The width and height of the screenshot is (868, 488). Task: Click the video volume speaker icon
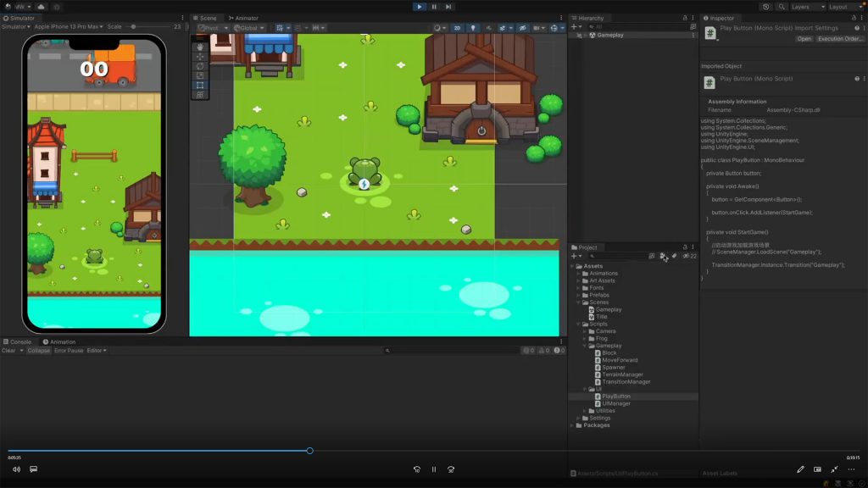[16, 469]
